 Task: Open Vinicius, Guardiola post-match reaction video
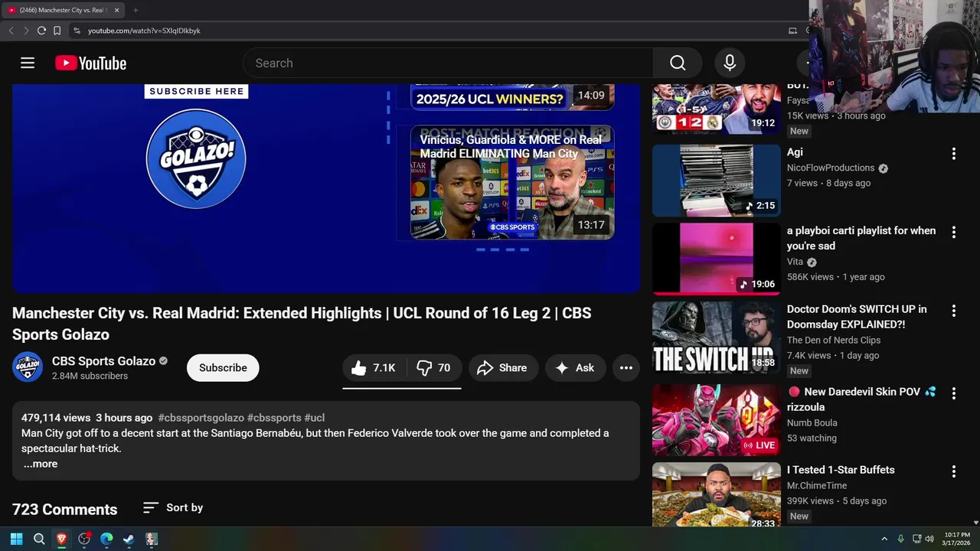point(512,182)
